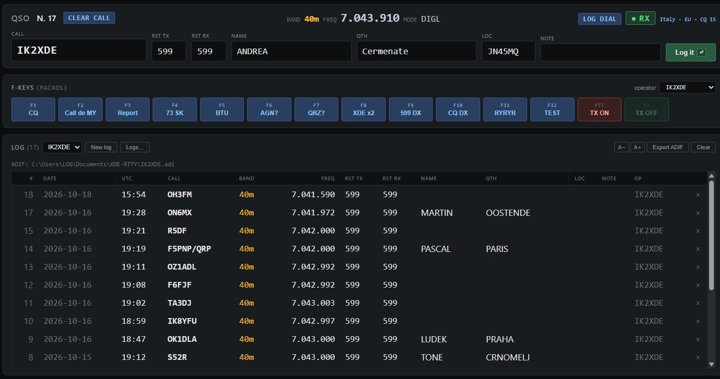Click the log scrollbar down arrow
720x379 pixels.
[711, 364]
